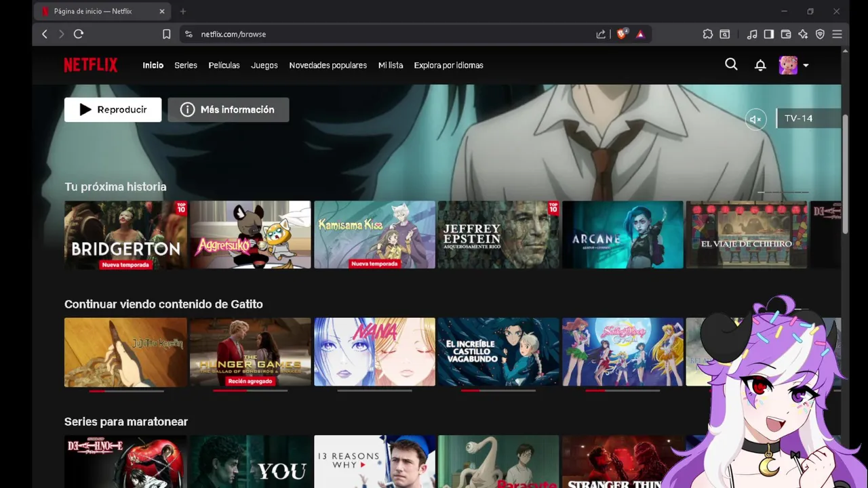Click the profile avatar picture
Screen dimensions: 868x488
coord(788,65)
